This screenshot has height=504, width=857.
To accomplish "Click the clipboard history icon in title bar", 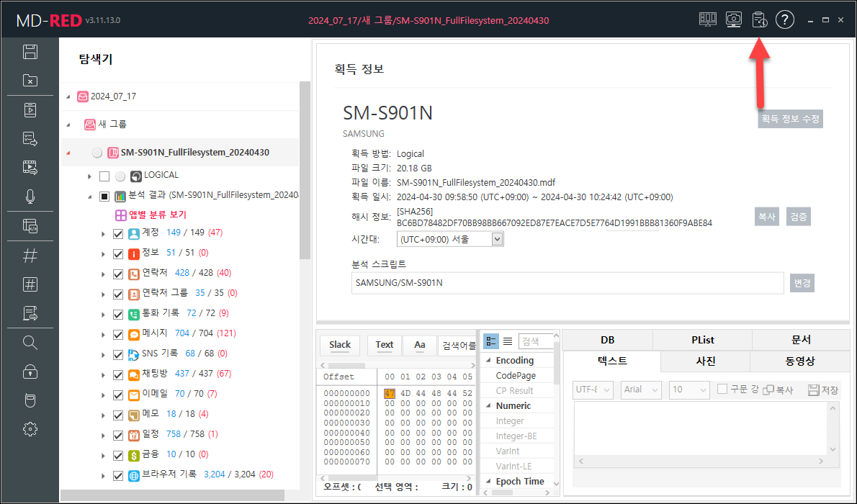I will click(759, 19).
